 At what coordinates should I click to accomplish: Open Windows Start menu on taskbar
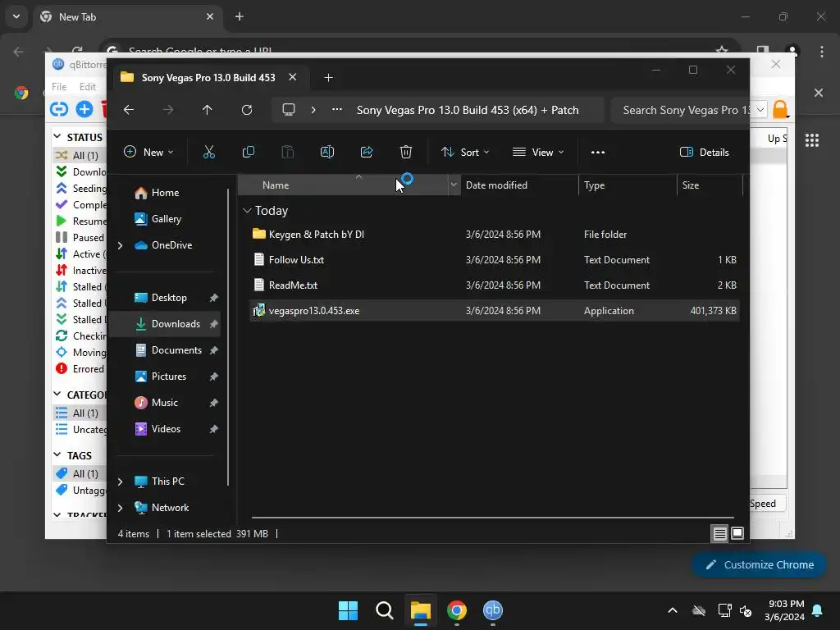pyautogui.click(x=348, y=610)
